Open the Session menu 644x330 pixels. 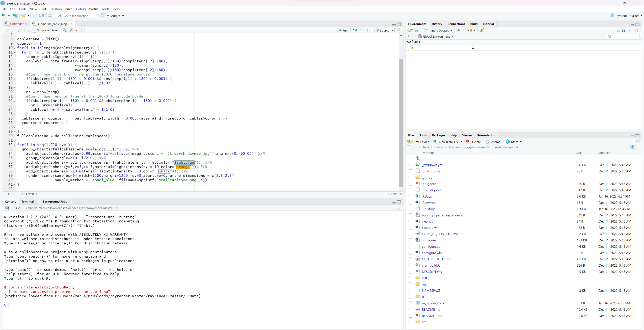(x=56, y=9)
